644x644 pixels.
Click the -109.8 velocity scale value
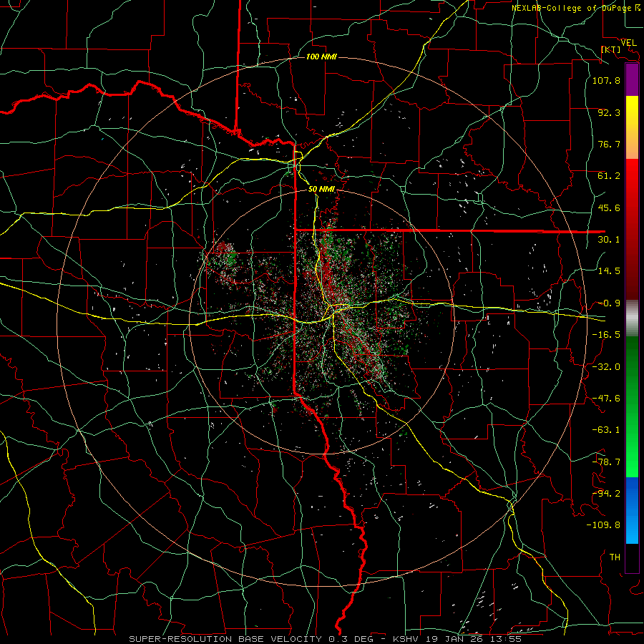[603, 525]
